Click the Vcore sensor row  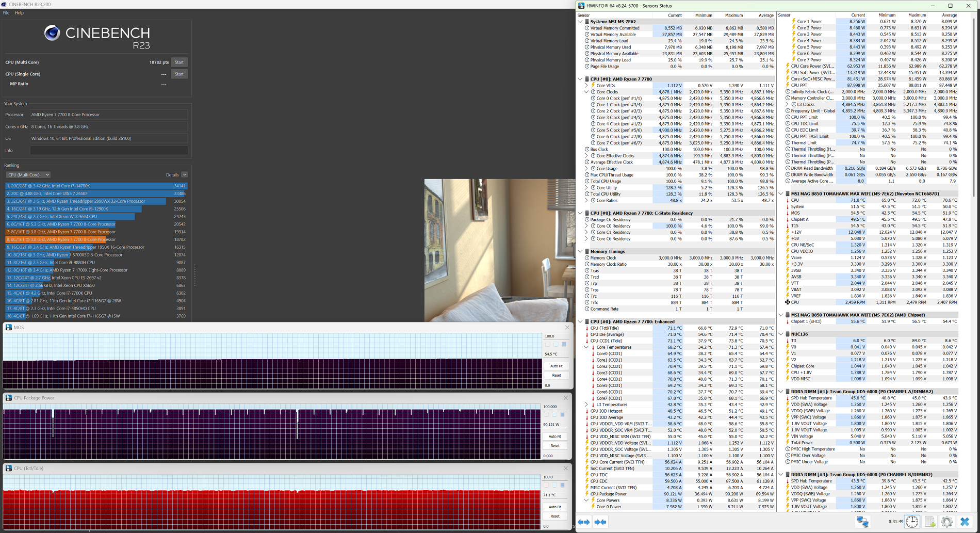872,257
